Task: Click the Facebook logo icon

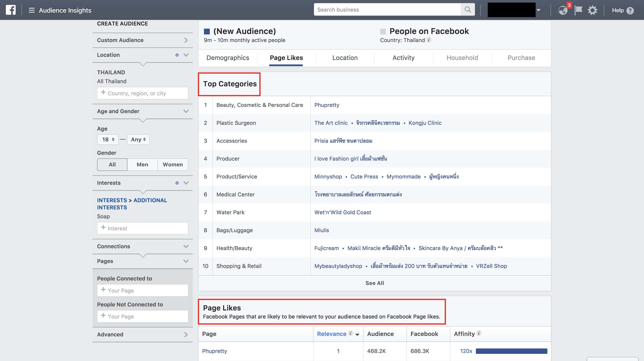Action: [11, 10]
